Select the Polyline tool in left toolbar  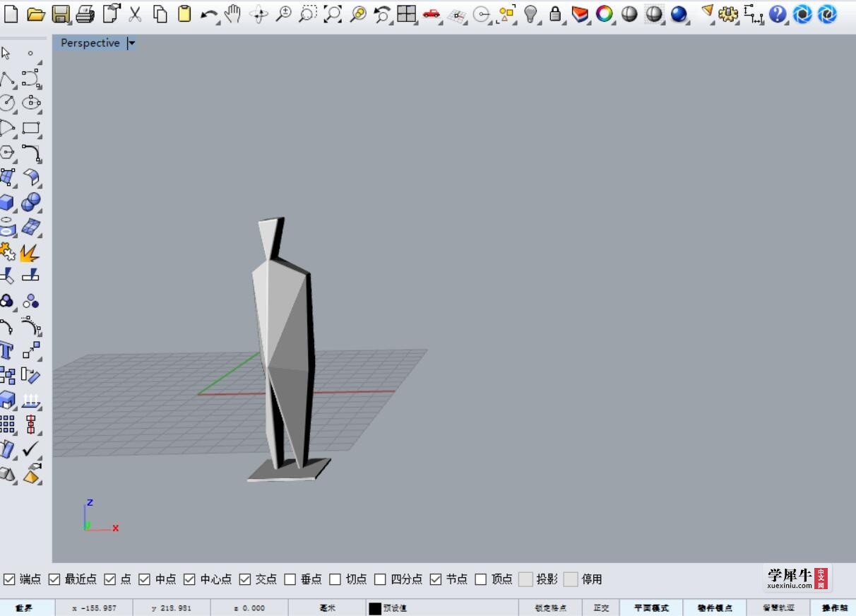click(7, 78)
